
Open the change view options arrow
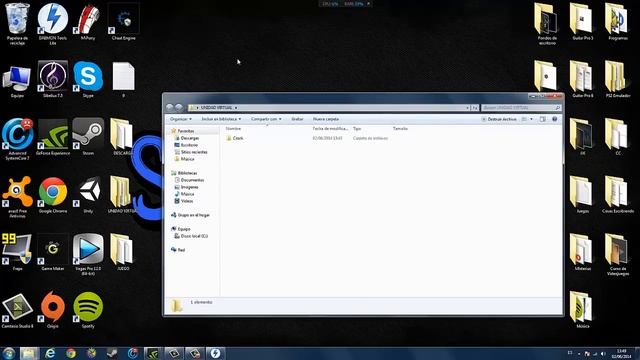pos(531,119)
